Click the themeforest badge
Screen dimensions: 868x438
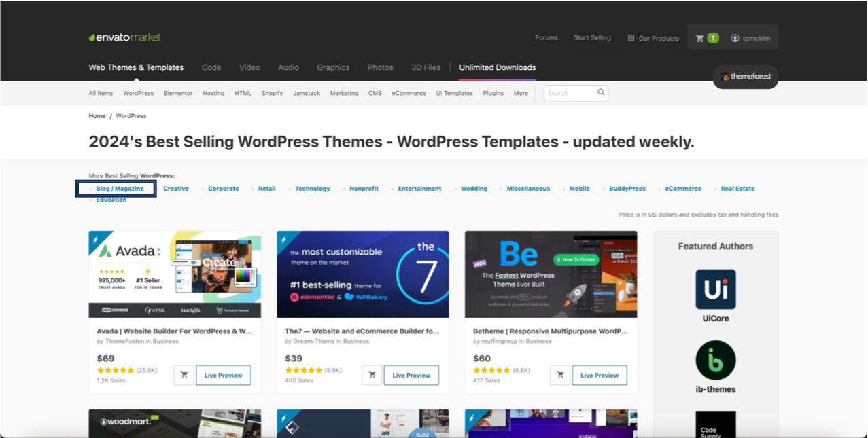tap(746, 77)
